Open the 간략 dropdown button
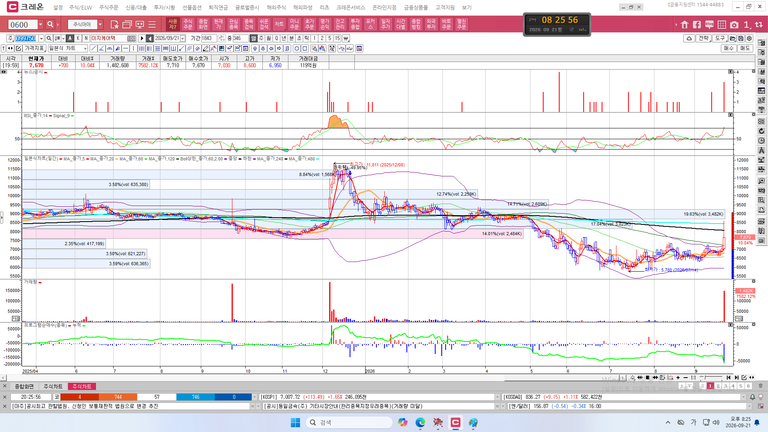This screenshot has width=768, height=432. [x=704, y=38]
